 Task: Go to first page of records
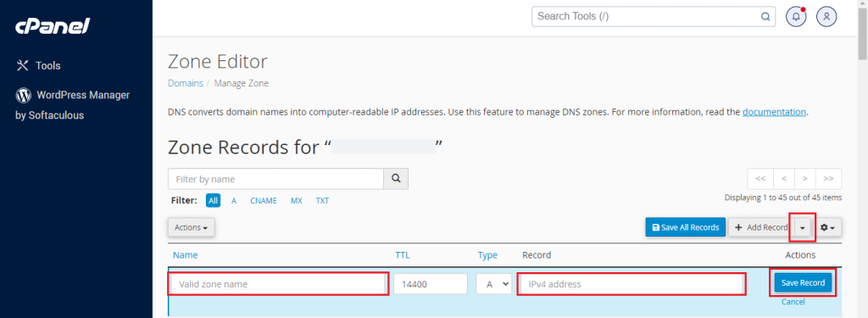tap(760, 179)
